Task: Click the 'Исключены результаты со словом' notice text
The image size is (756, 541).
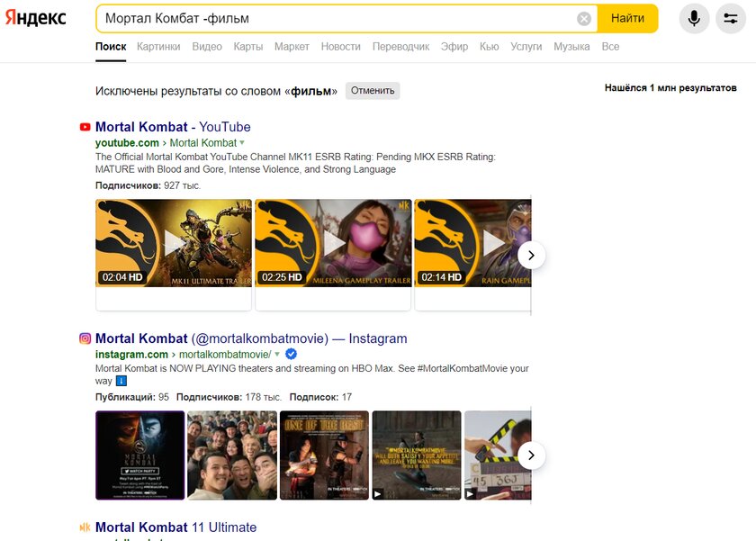Action: 217,91
